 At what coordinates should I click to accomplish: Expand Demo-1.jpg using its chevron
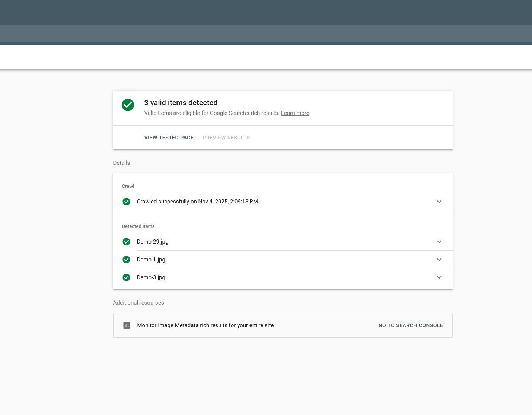coord(439,260)
